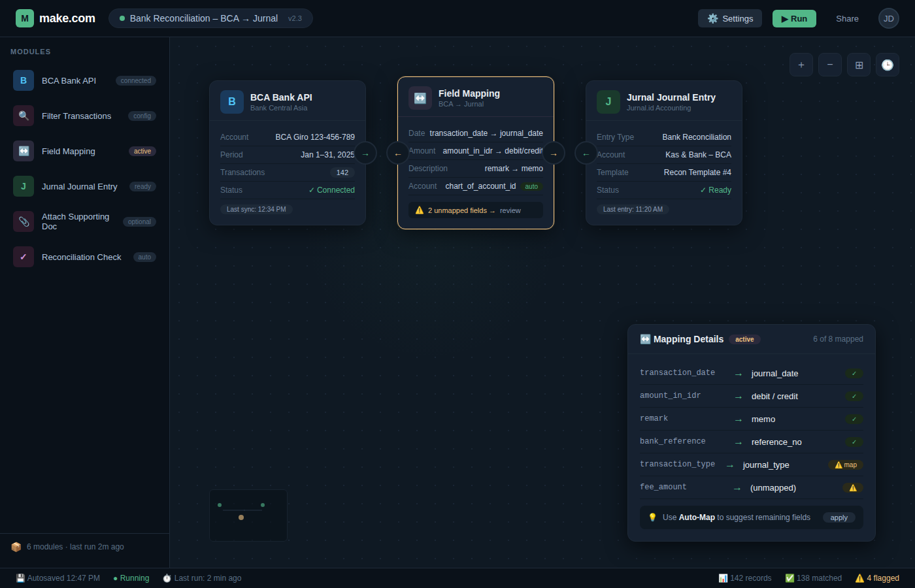Select Jurnal Journal Entry module in sidebar
Image resolution: width=915 pixels, height=588 pixels.
84,186
